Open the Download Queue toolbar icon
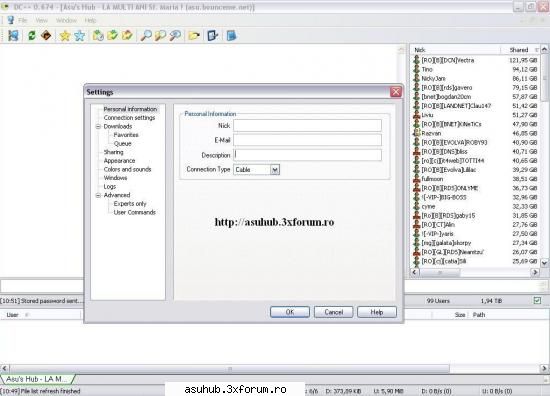Viewport: 550px width, 396px height. tap(98, 35)
